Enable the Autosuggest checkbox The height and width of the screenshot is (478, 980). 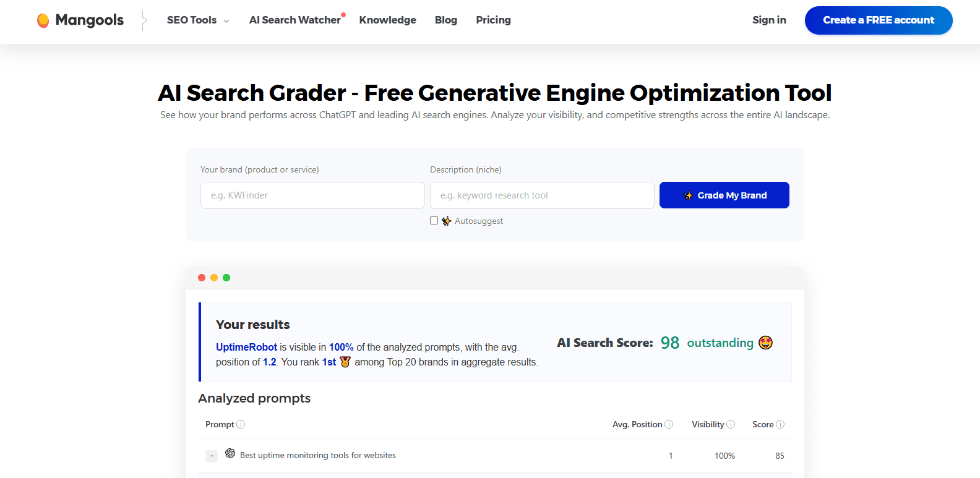pyautogui.click(x=434, y=220)
